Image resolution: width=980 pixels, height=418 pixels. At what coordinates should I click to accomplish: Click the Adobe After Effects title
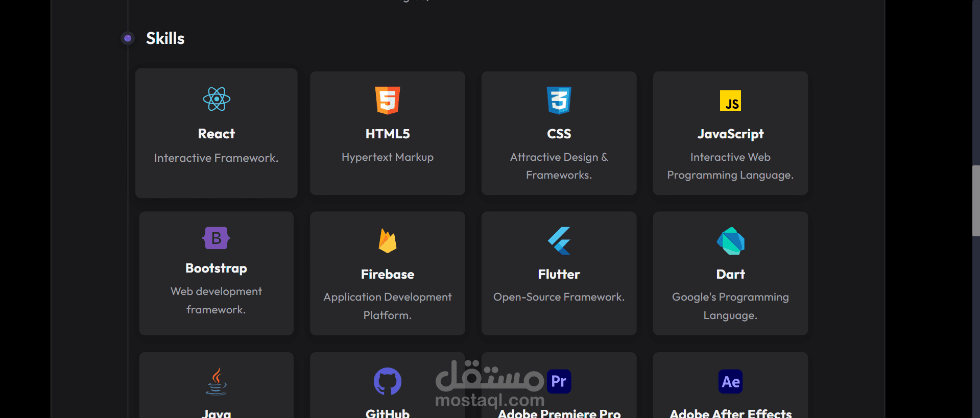click(x=730, y=413)
